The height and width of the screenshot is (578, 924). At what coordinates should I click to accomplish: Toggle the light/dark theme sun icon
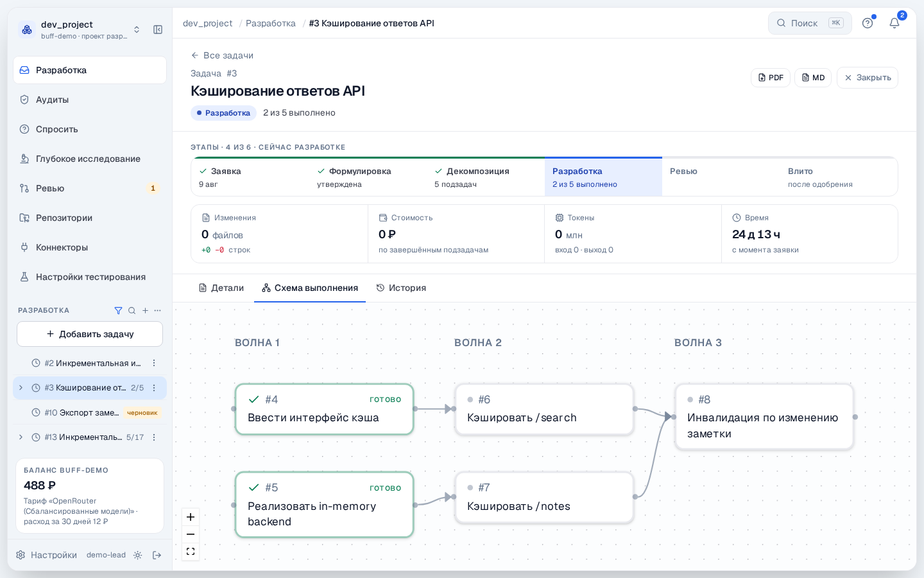pos(137,555)
